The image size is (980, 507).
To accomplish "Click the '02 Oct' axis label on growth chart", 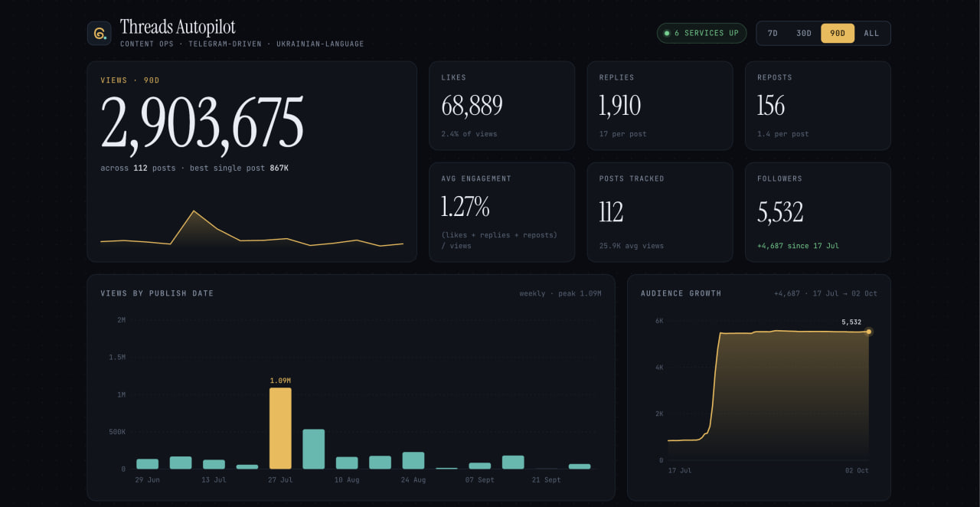I will click(x=857, y=470).
